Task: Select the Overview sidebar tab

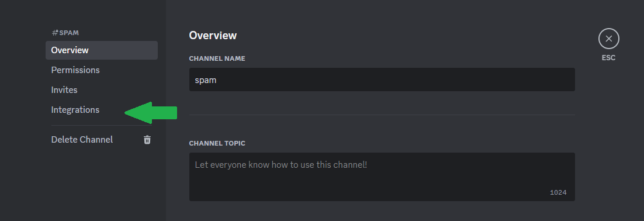Action: pyautogui.click(x=102, y=50)
